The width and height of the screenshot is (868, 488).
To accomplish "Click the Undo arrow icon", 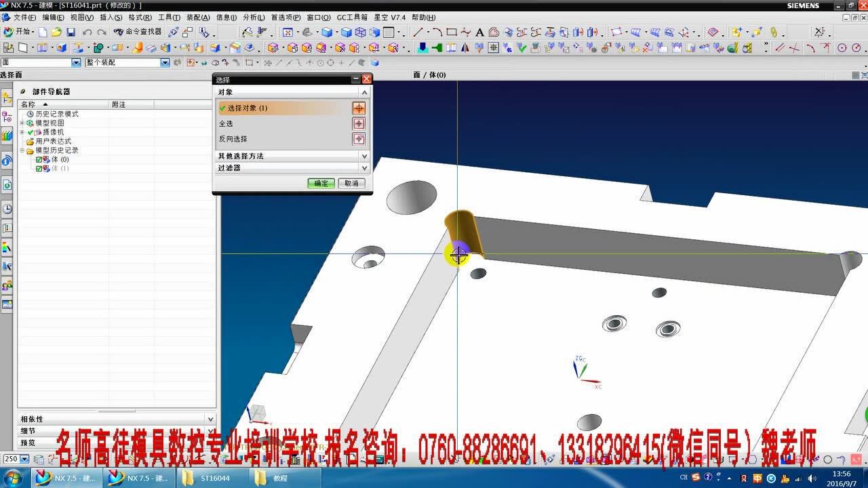I will tap(87, 32).
